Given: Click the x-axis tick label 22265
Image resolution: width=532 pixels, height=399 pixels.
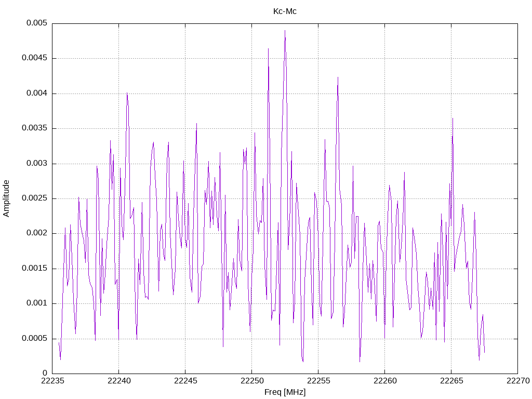Looking at the screenshot, I should coord(451,381).
